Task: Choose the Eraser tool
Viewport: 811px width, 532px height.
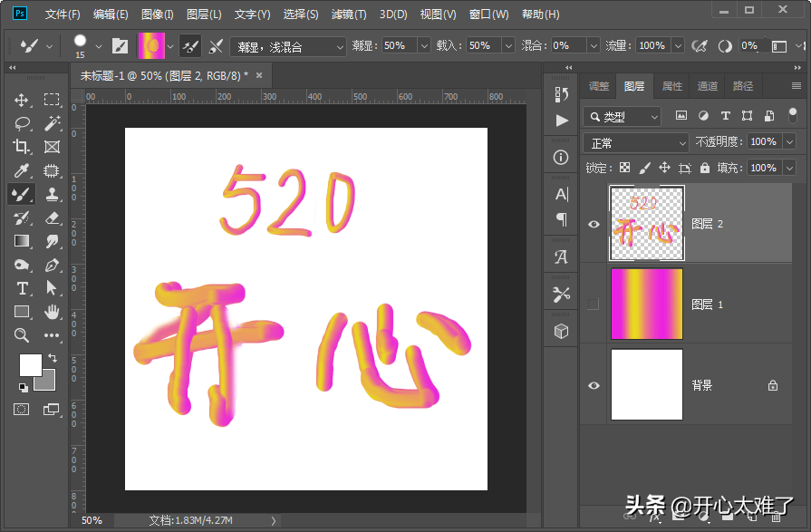Action: [x=52, y=218]
